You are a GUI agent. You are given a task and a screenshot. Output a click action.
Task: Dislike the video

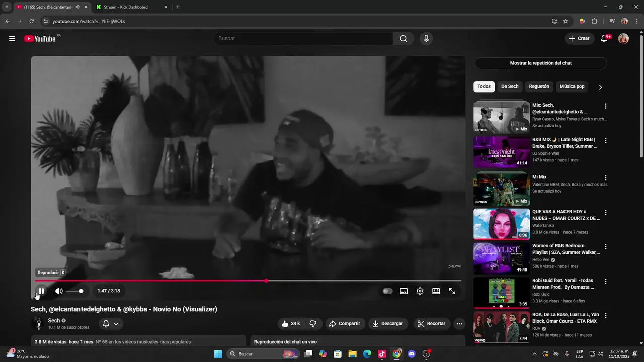[x=312, y=324]
